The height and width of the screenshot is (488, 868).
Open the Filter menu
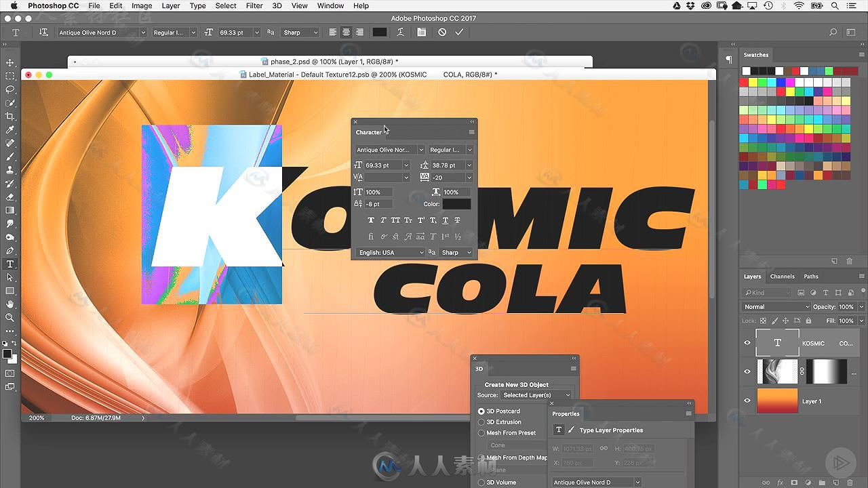coord(254,5)
